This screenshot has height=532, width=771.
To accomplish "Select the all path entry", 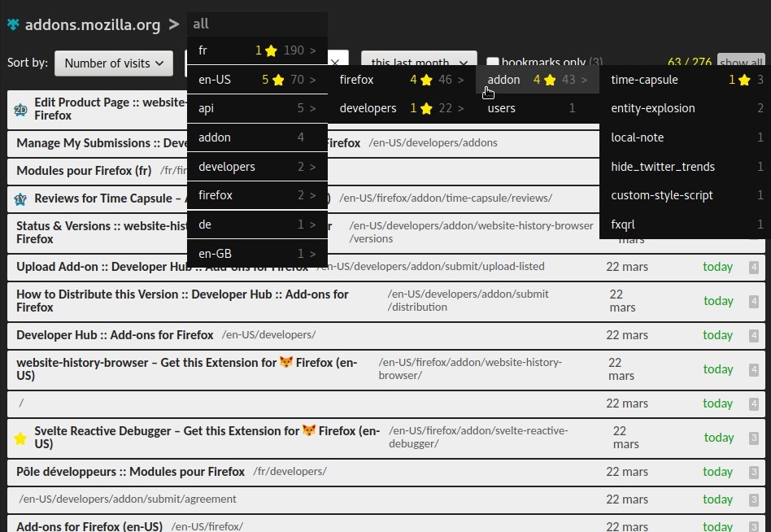I will pyautogui.click(x=257, y=24).
